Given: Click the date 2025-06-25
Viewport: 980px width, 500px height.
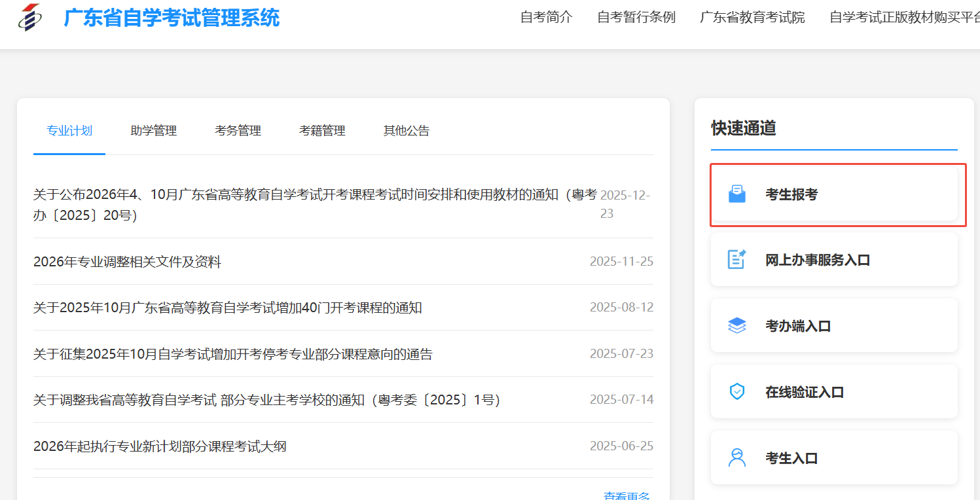Looking at the screenshot, I should (621, 446).
